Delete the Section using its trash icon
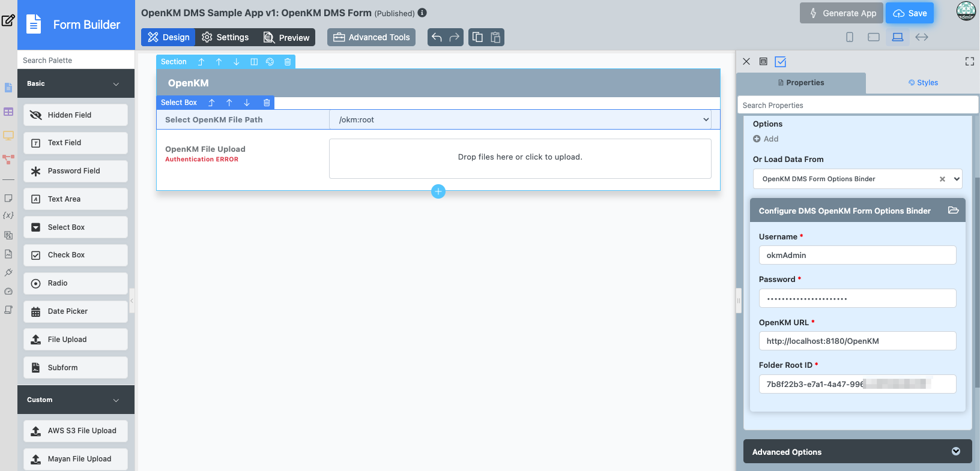Image resolution: width=980 pixels, height=471 pixels. click(x=288, y=62)
